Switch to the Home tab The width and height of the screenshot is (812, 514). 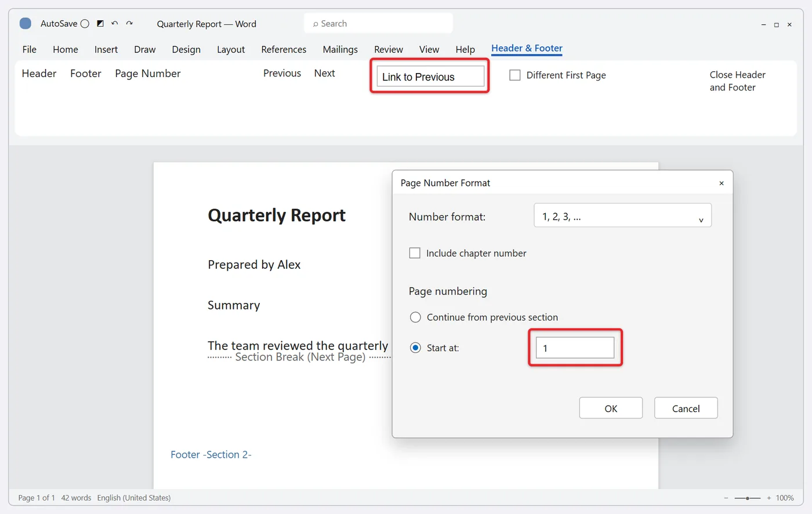pos(66,50)
